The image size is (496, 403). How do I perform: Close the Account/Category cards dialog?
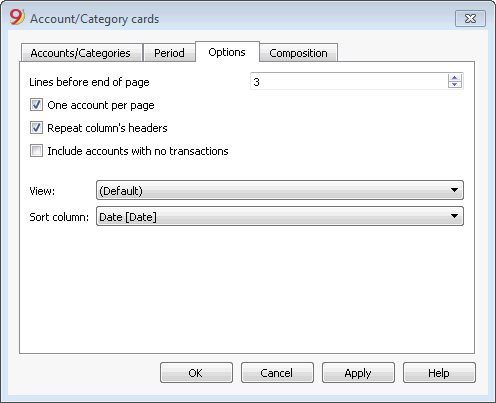tap(470, 18)
